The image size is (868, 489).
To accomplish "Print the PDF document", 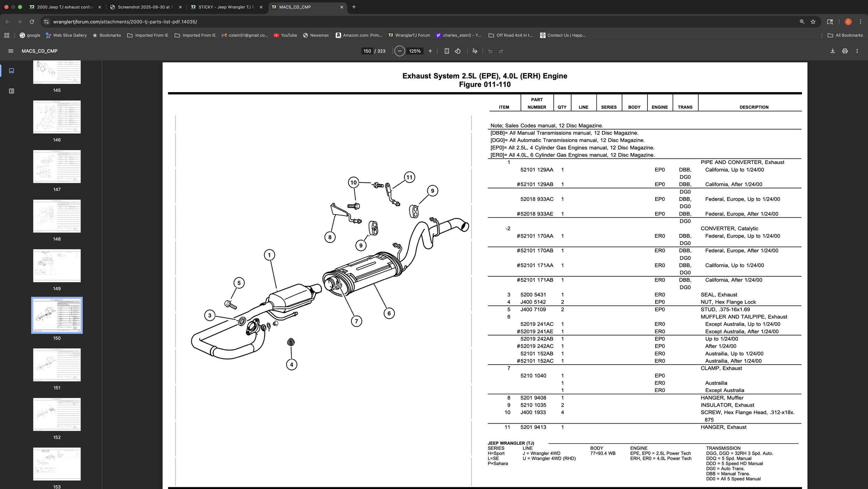I will click(x=845, y=51).
